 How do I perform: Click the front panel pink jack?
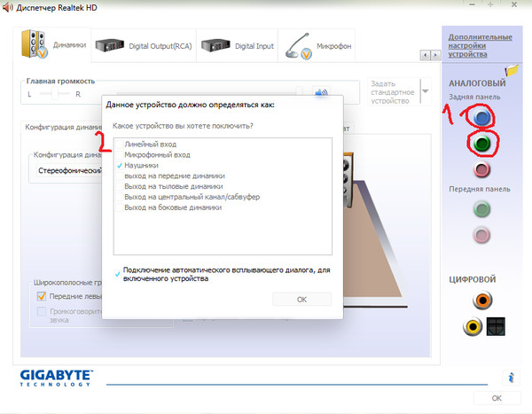pos(481,235)
